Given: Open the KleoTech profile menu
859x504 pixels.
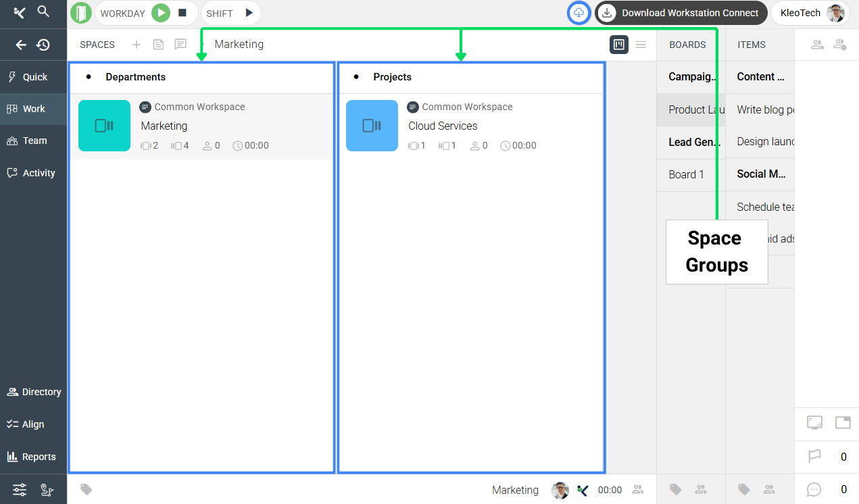Looking at the screenshot, I should [x=810, y=13].
